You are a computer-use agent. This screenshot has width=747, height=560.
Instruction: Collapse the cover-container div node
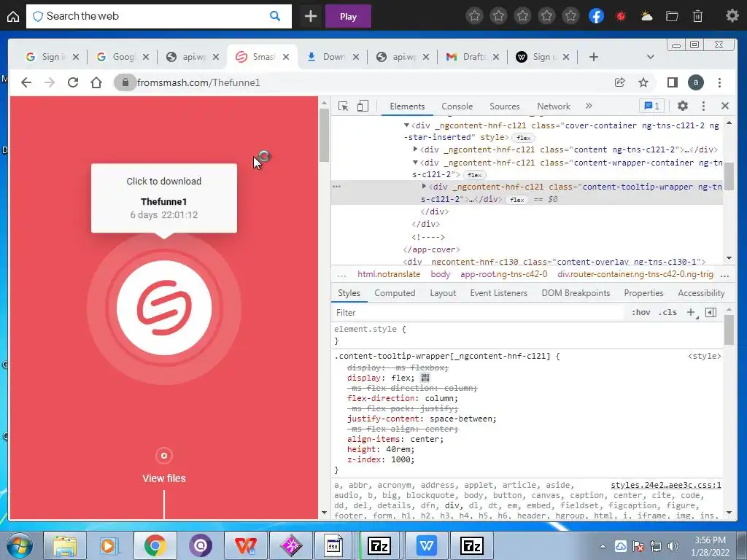406,125
